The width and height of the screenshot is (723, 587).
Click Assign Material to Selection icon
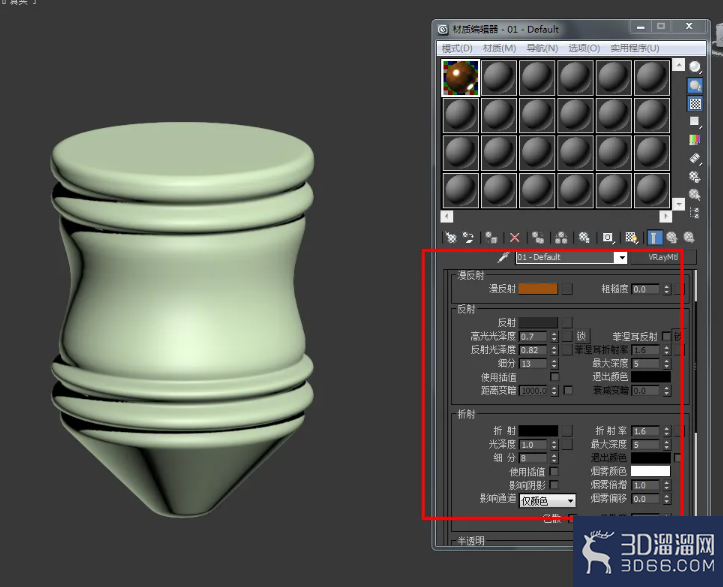coord(491,238)
